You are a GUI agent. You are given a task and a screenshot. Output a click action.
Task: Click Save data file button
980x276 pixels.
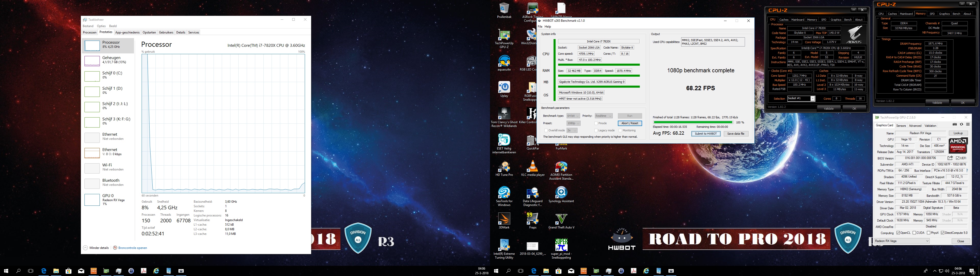click(736, 134)
